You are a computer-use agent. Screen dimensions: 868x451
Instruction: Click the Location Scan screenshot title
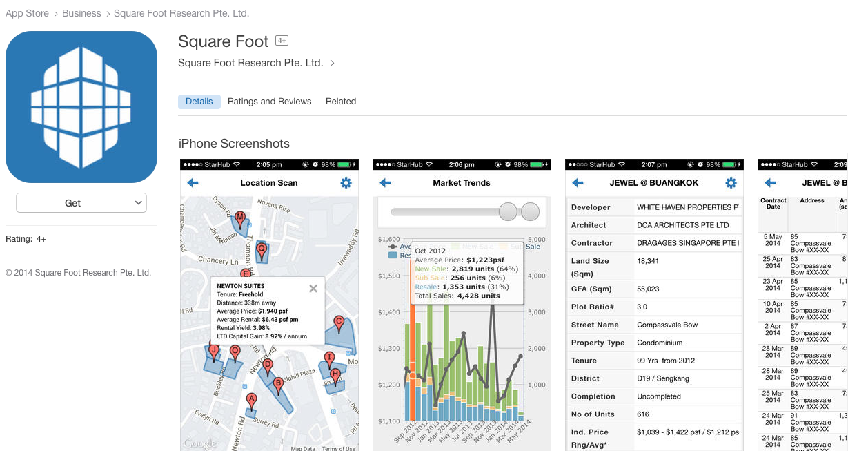(x=269, y=183)
